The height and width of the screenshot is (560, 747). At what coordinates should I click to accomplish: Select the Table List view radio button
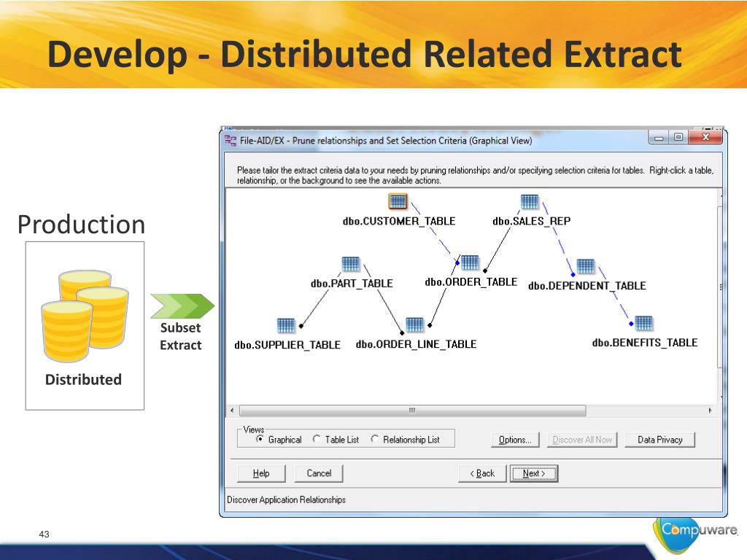click(x=317, y=439)
